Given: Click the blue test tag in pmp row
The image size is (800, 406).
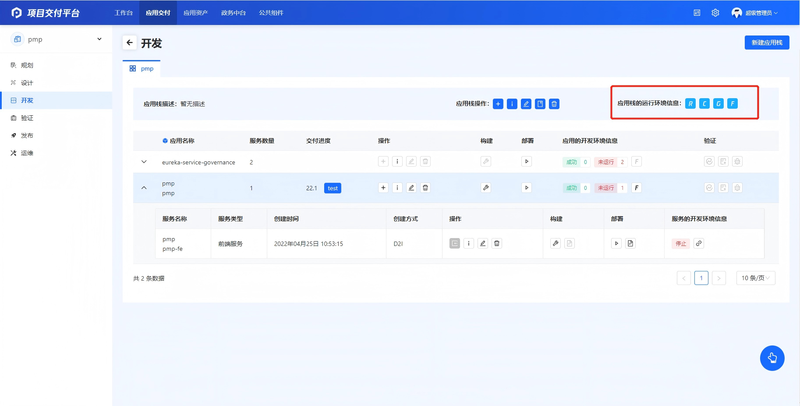Looking at the screenshot, I should [x=333, y=188].
